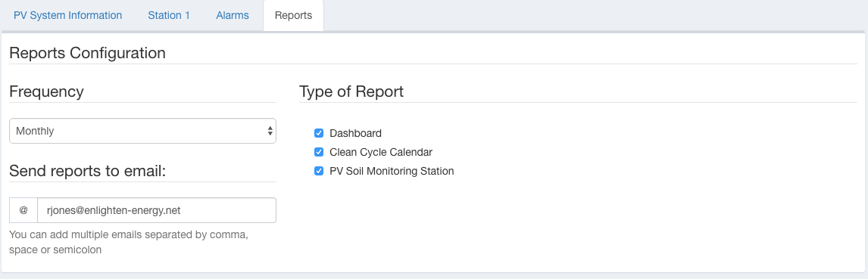
Task: Go to the Alarms tab
Action: click(x=233, y=15)
